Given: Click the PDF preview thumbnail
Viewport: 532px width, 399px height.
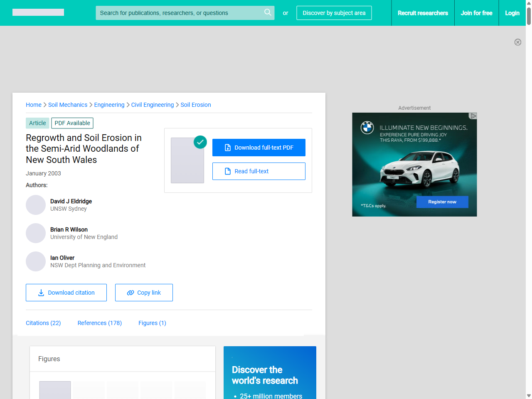Looking at the screenshot, I should (x=187, y=160).
